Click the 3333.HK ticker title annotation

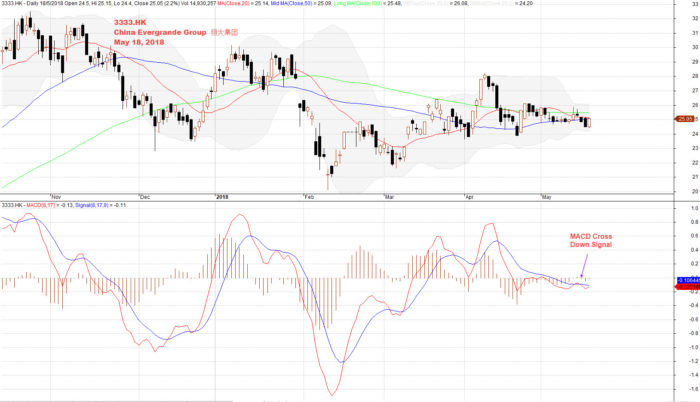(130, 22)
